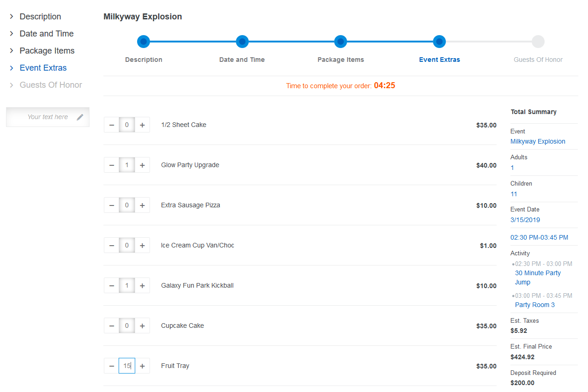Increase Fruit Tray quantity with plus icon
This screenshot has width=588, height=392.
coord(142,366)
